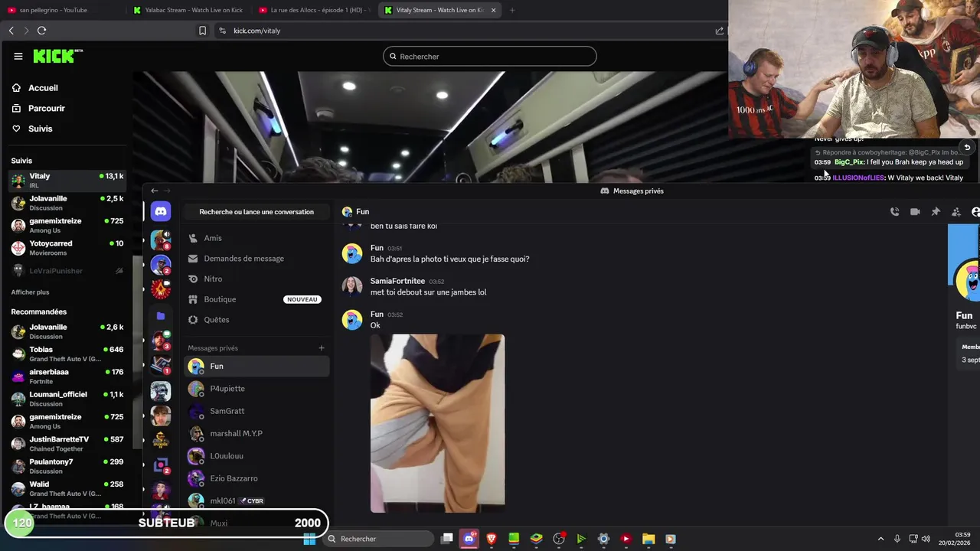980x551 pixels.
Task: Open Tobias recommended channel
Action: [67, 354]
